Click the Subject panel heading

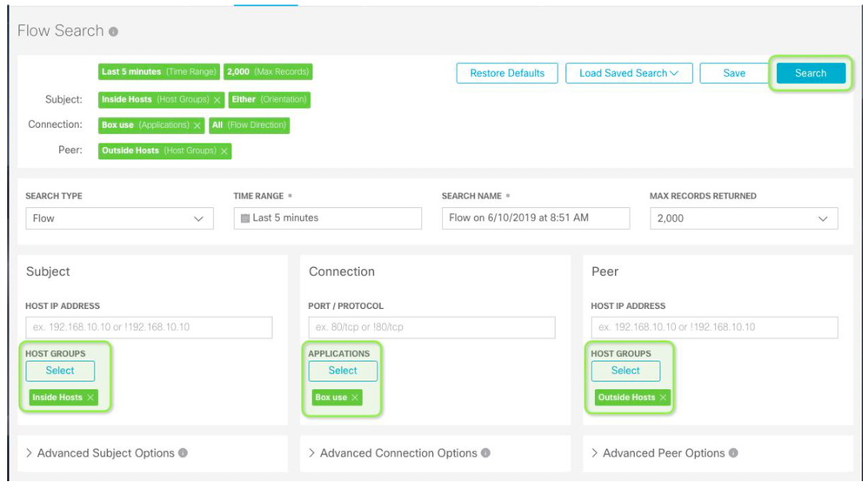tap(48, 271)
